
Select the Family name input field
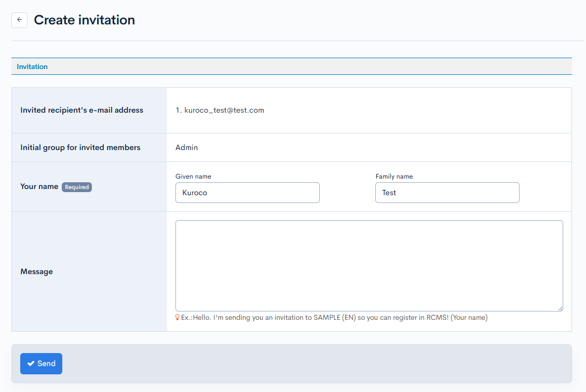(x=447, y=193)
